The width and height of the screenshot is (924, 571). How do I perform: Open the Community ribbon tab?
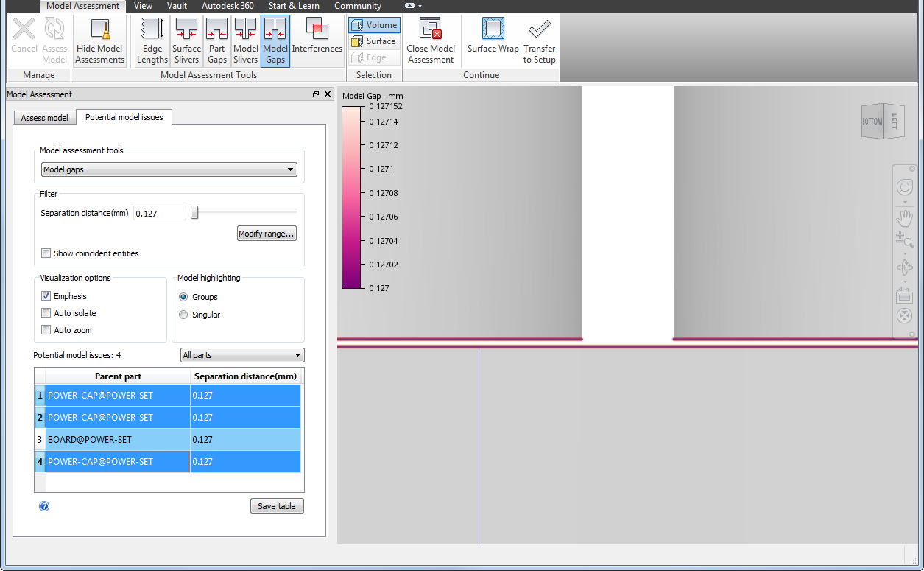point(358,6)
